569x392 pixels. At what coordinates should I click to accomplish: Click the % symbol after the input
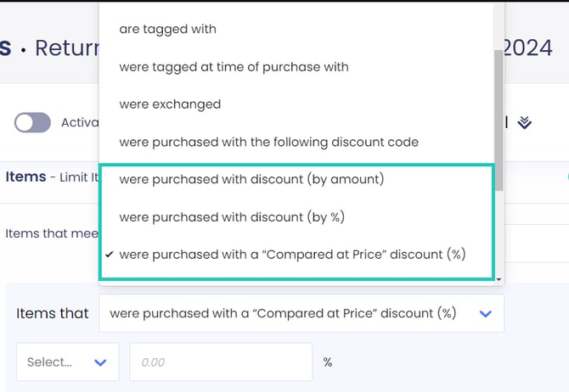click(328, 362)
